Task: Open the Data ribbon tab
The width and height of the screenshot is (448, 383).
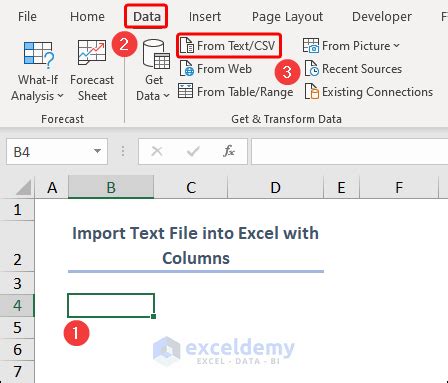Action: (146, 16)
